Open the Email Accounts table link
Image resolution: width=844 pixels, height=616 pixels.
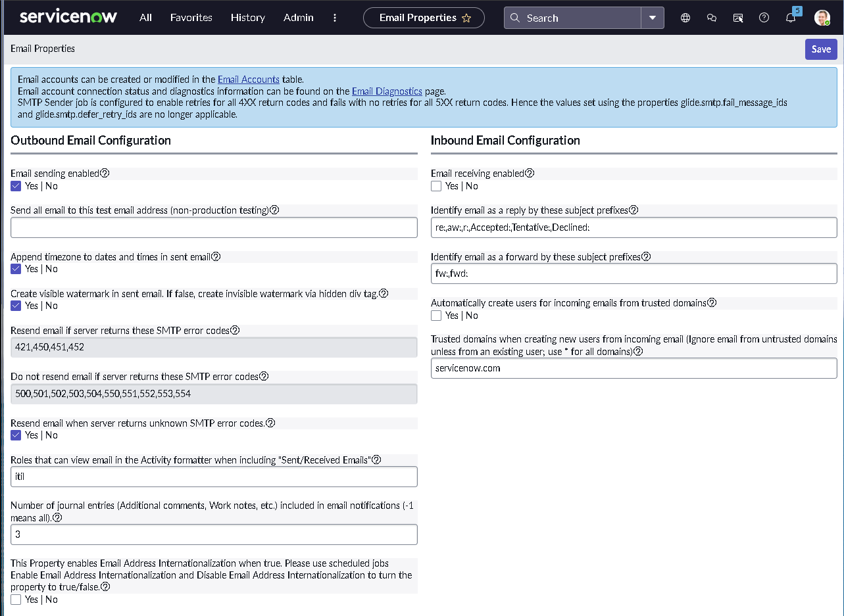248,79
